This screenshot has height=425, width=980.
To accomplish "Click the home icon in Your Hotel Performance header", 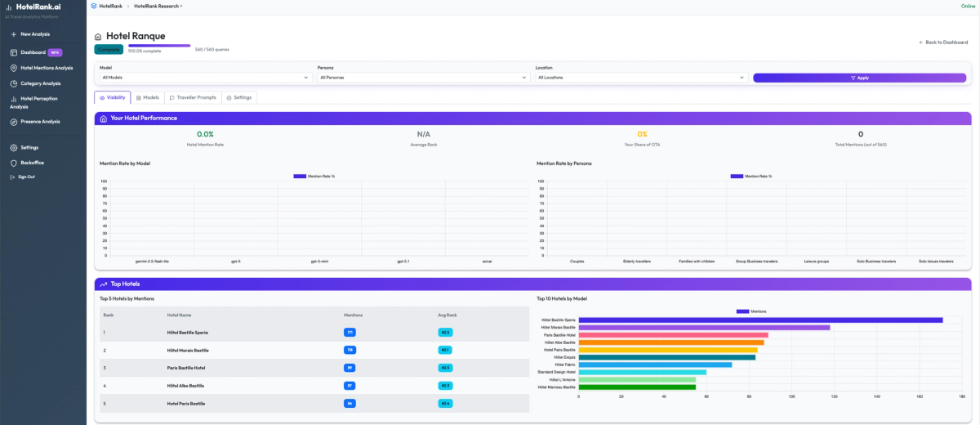I will tap(103, 119).
